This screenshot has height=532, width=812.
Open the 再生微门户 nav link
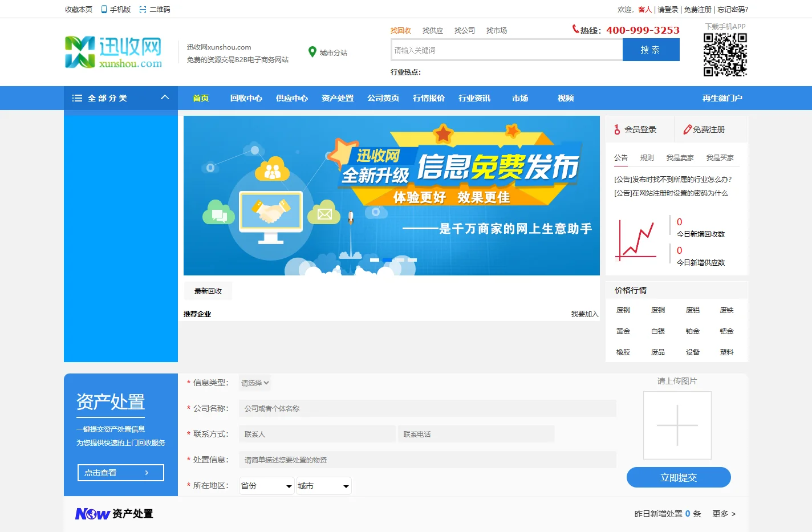pyautogui.click(x=722, y=98)
